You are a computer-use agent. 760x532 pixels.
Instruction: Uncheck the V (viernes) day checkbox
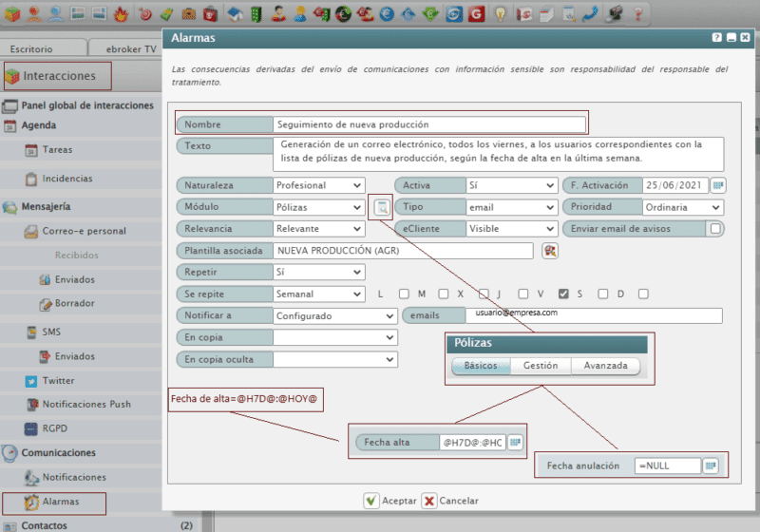coord(563,294)
